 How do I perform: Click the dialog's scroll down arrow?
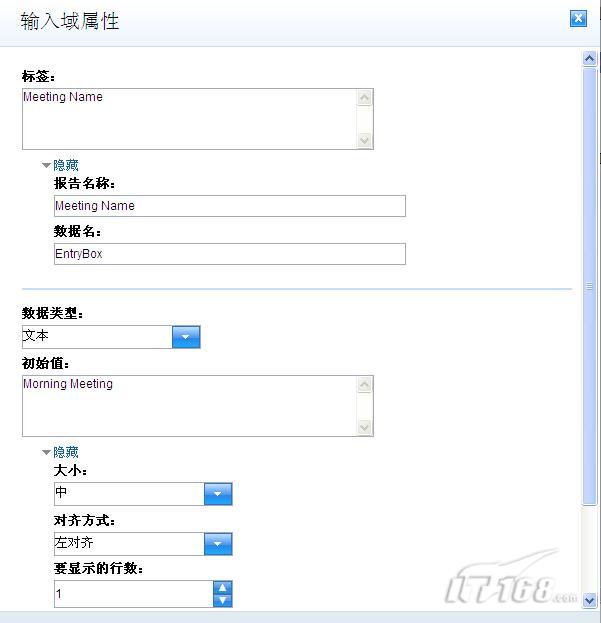click(x=589, y=600)
